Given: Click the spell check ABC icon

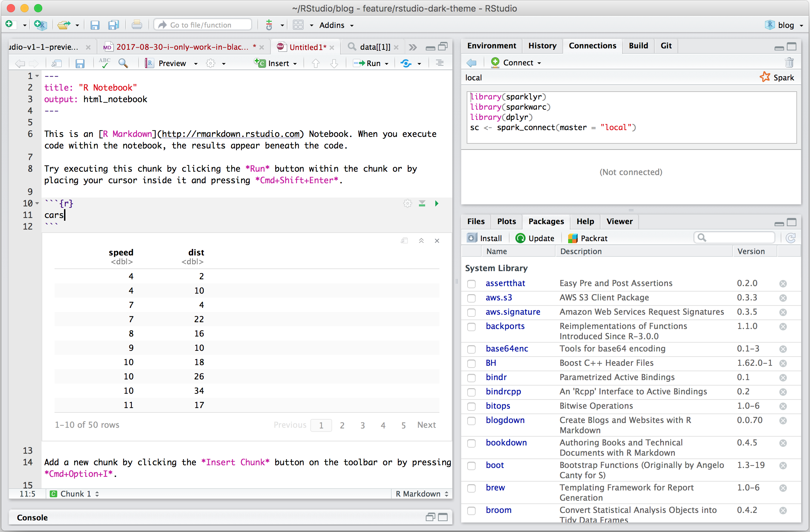Looking at the screenshot, I should (x=105, y=63).
